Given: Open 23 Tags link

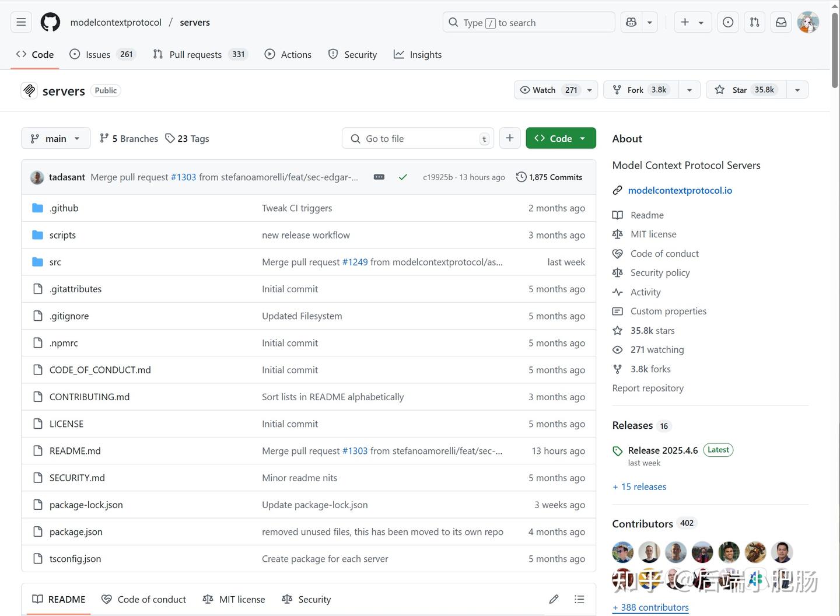Looking at the screenshot, I should (x=187, y=138).
